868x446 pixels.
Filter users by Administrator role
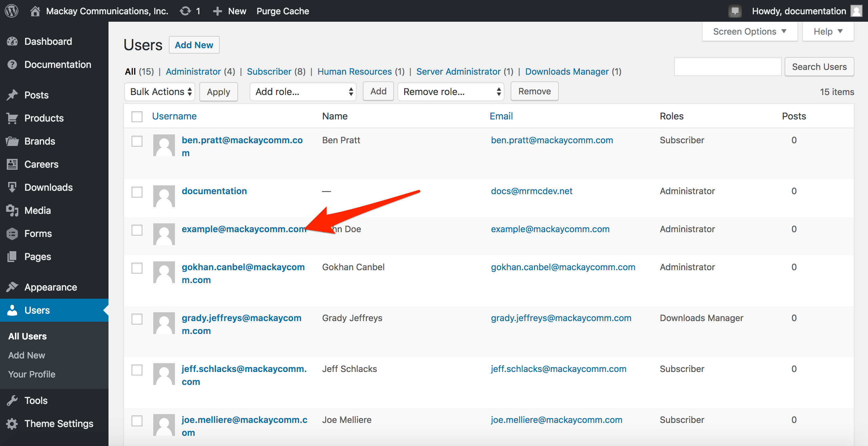(x=193, y=72)
